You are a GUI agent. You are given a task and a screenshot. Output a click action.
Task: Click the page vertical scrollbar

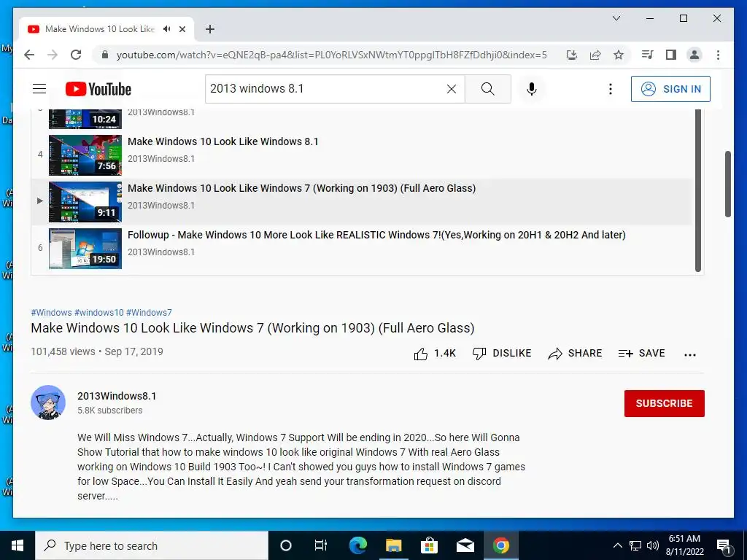pyautogui.click(x=728, y=184)
